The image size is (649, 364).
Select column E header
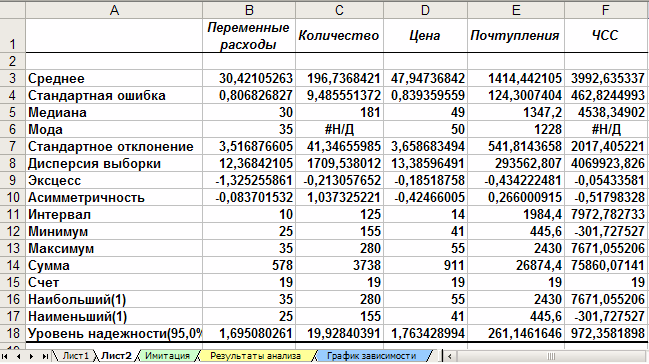pos(516,10)
